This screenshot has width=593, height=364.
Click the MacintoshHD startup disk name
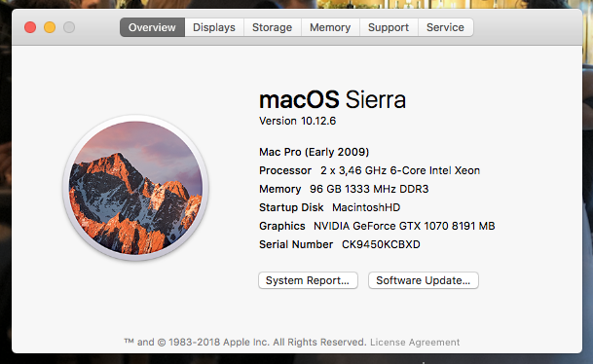(x=366, y=207)
